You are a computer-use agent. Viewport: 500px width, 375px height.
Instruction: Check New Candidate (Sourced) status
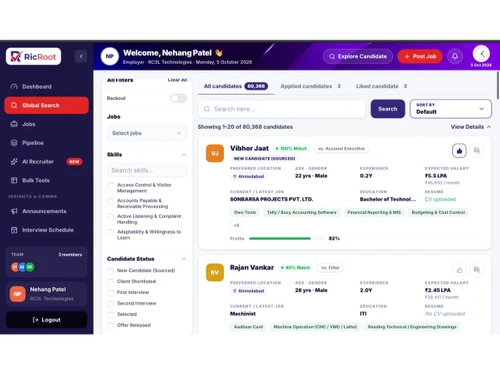pyautogui.click(x=111, y=271)
